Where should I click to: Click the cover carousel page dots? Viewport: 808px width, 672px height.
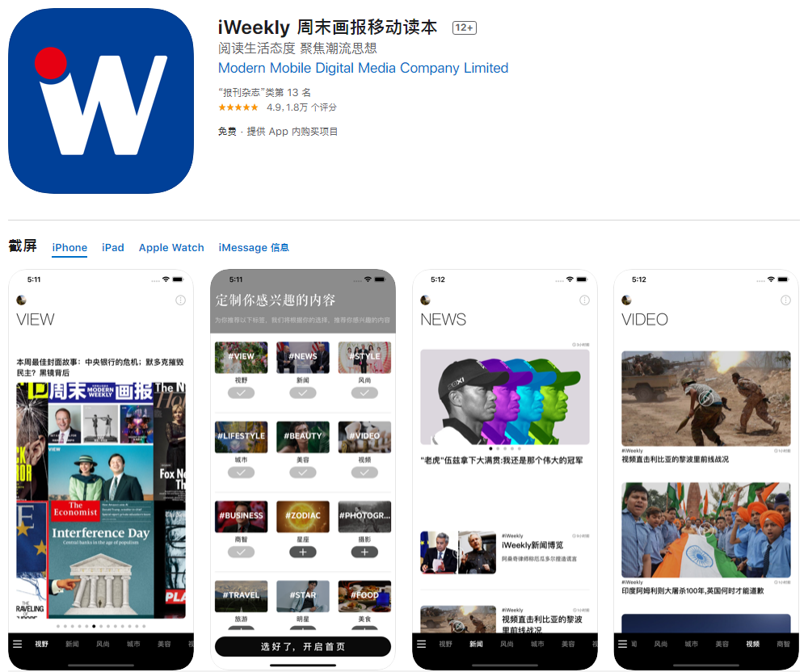coord(101,627)
